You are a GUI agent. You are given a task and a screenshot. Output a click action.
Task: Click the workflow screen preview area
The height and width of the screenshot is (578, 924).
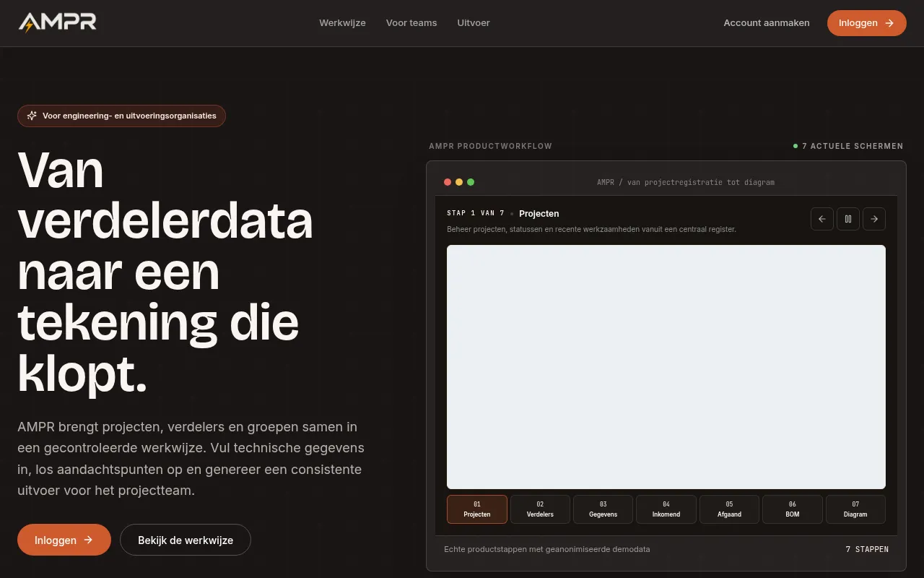point(666,367)
